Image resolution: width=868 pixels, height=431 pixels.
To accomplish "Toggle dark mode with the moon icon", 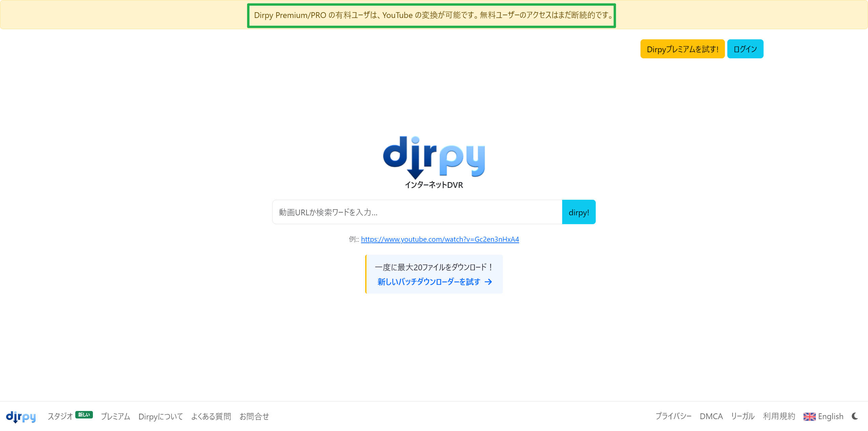I will [855, 416].
